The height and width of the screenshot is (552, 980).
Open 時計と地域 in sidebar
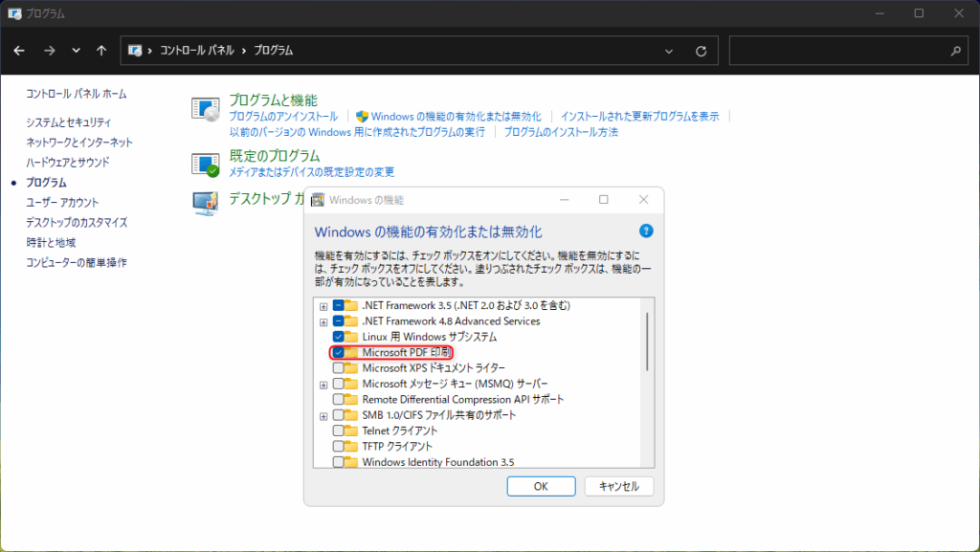tap(51, 242)
